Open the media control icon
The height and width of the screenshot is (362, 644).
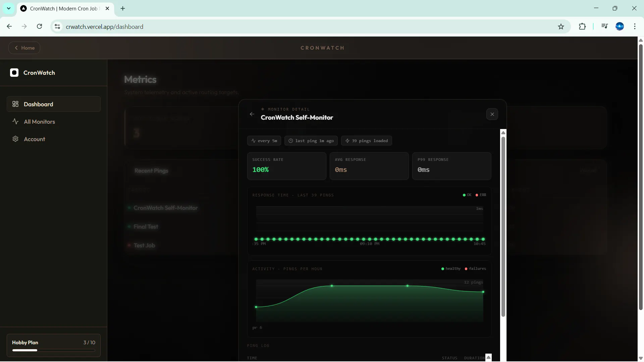604,26
